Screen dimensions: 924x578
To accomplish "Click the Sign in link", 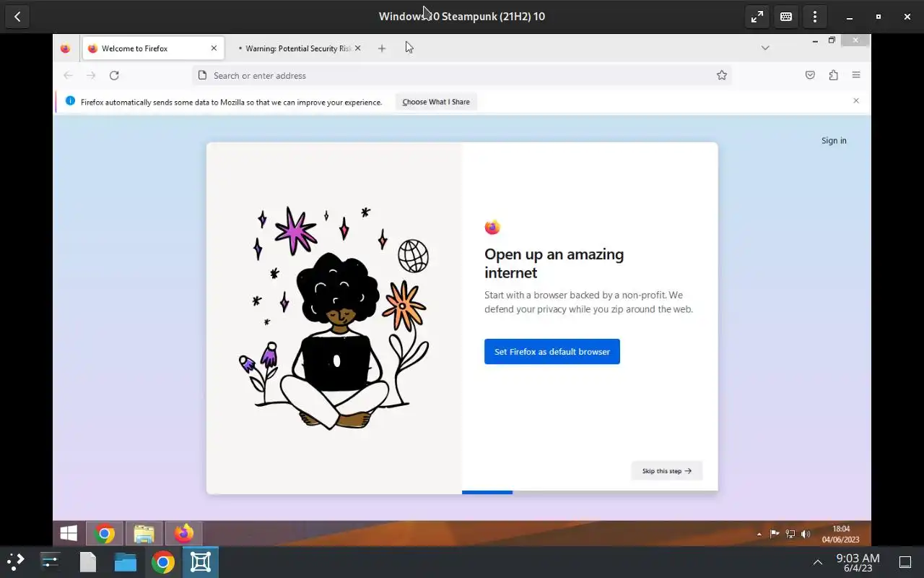I will click(x=834, y=141).
